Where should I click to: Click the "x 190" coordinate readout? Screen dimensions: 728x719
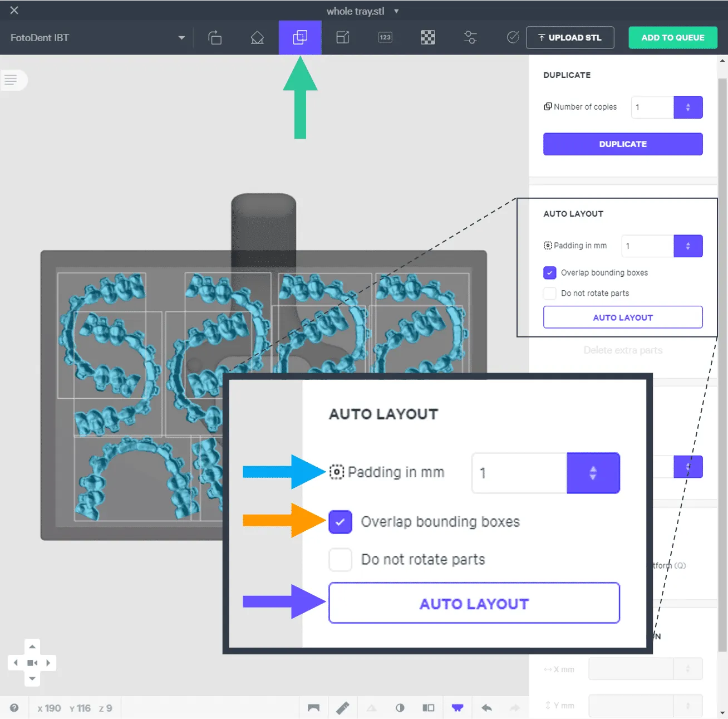[49, 708]
